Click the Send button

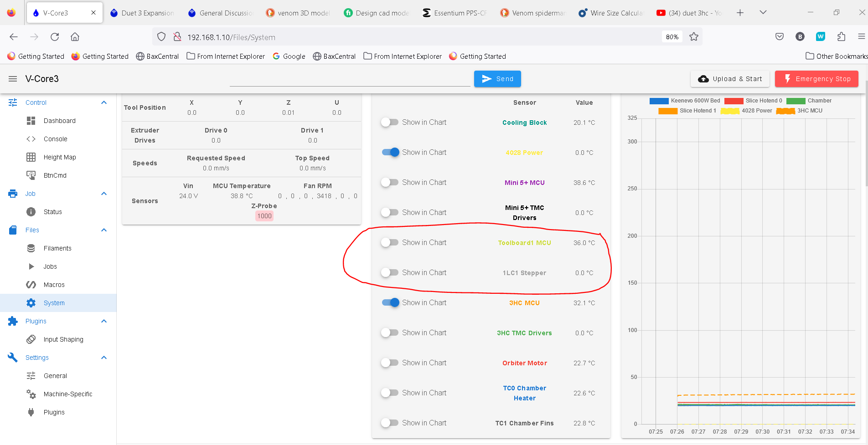pyautogui.click(x=497, y=79)
